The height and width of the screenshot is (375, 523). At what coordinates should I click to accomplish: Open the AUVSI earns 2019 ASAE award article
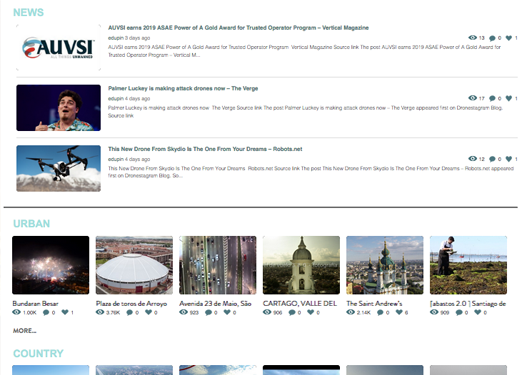tap(238, 28)
